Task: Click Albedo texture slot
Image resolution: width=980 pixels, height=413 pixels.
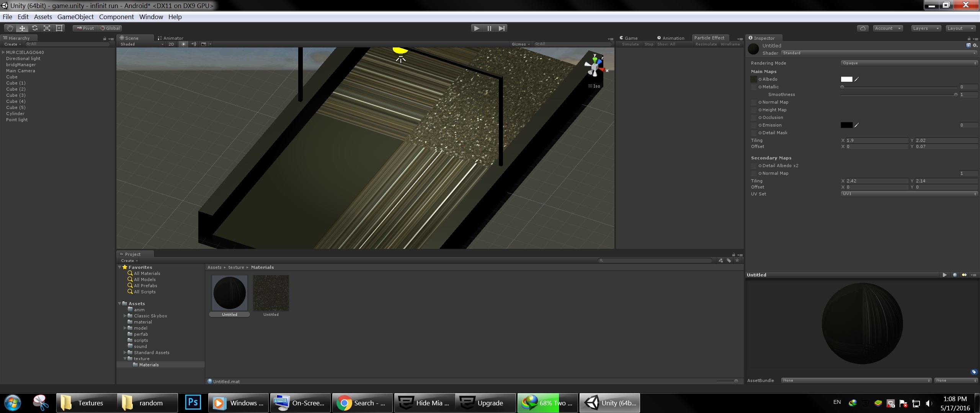Action: coord(754,79)
